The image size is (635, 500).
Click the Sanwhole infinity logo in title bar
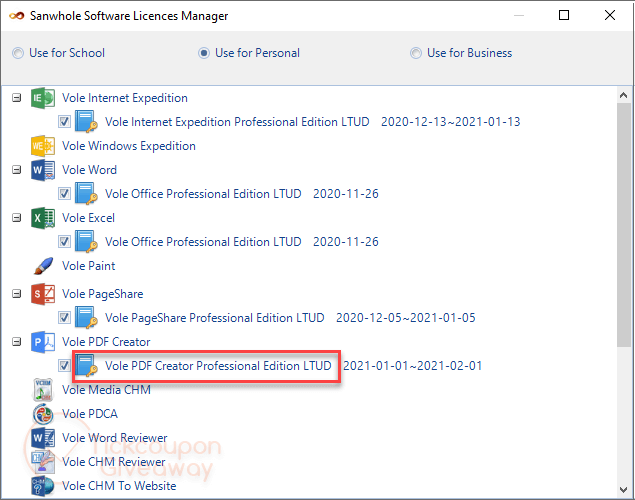17,16
